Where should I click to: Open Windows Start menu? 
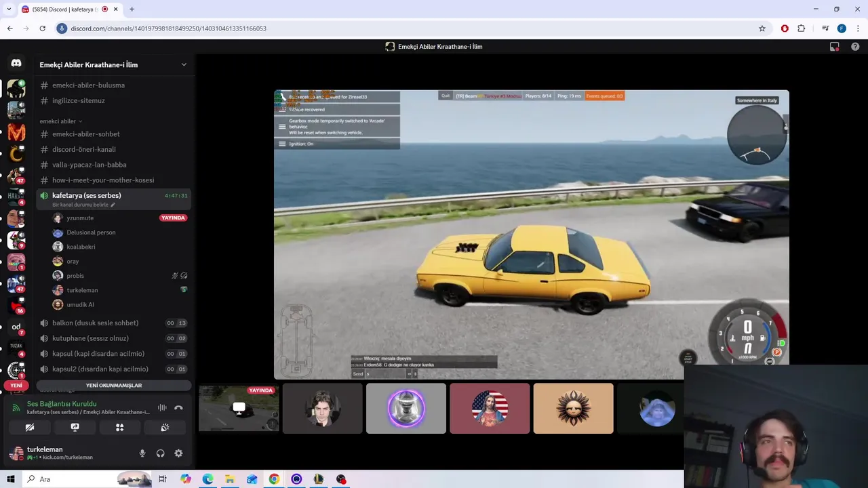[11, 479]
